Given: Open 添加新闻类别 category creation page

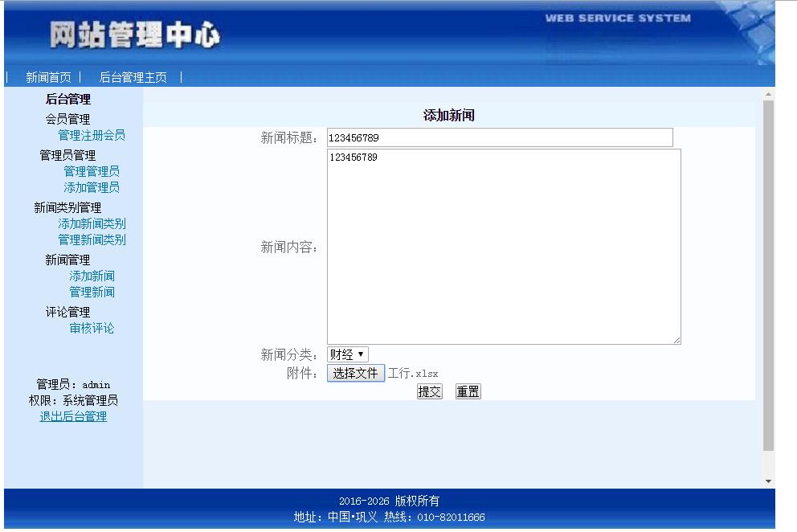Looking at the screenshot, I should click(92, 223).
